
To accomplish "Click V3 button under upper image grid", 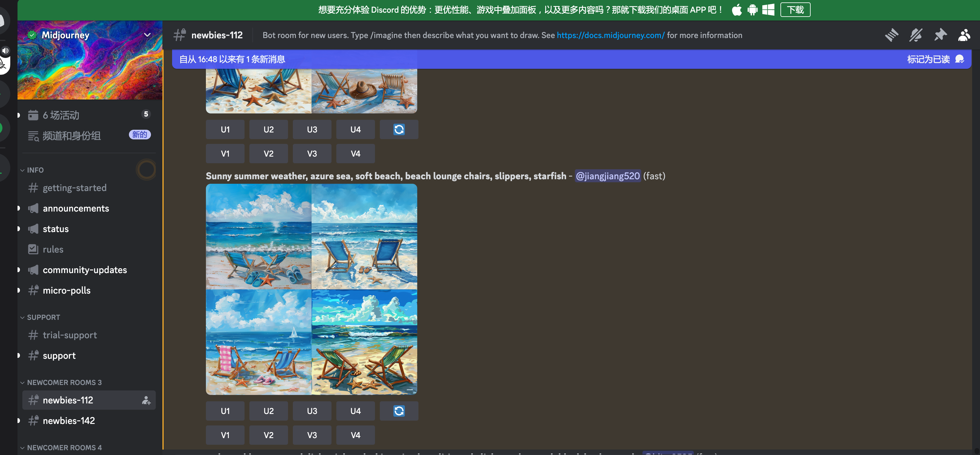I will 312,154.
